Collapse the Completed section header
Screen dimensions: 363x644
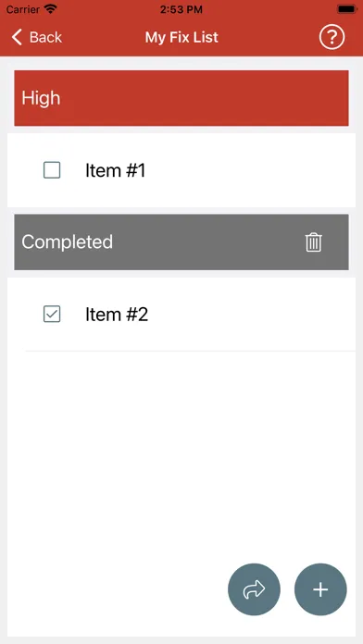181,241
